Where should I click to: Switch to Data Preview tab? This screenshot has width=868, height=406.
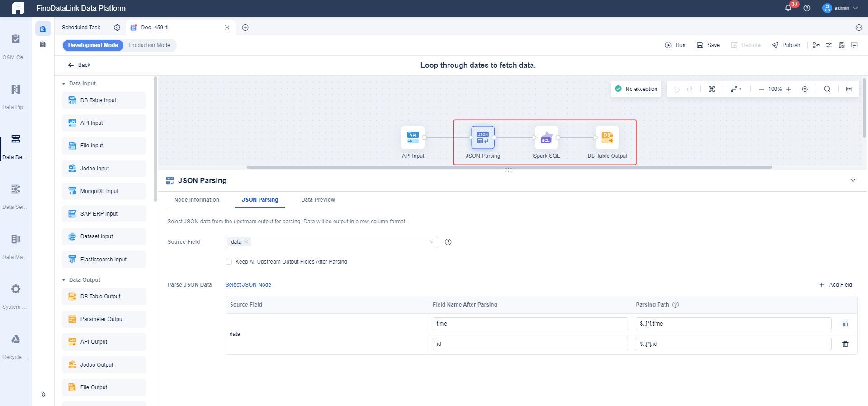(x=318, y=200)
